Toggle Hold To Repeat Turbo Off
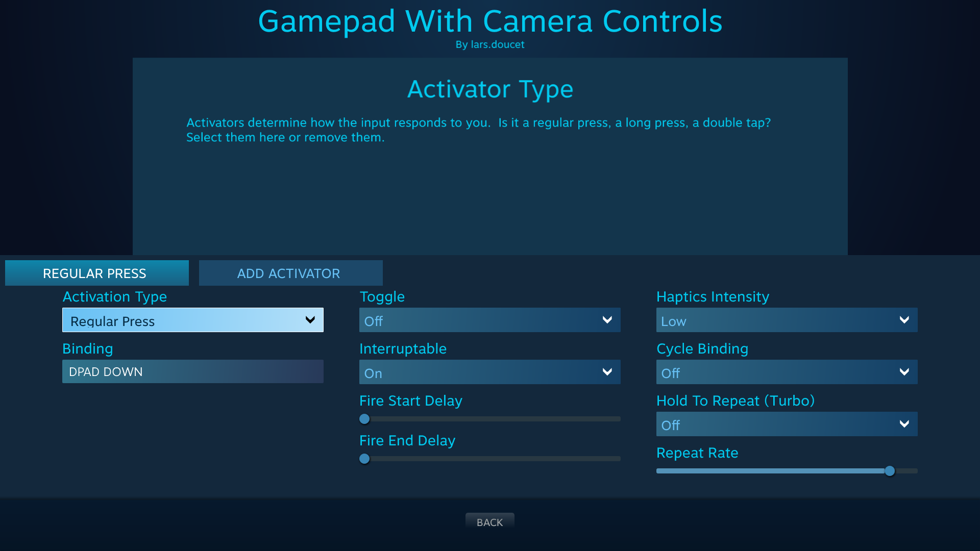Viewport: 980px width, 551px height. click(786, 424)
